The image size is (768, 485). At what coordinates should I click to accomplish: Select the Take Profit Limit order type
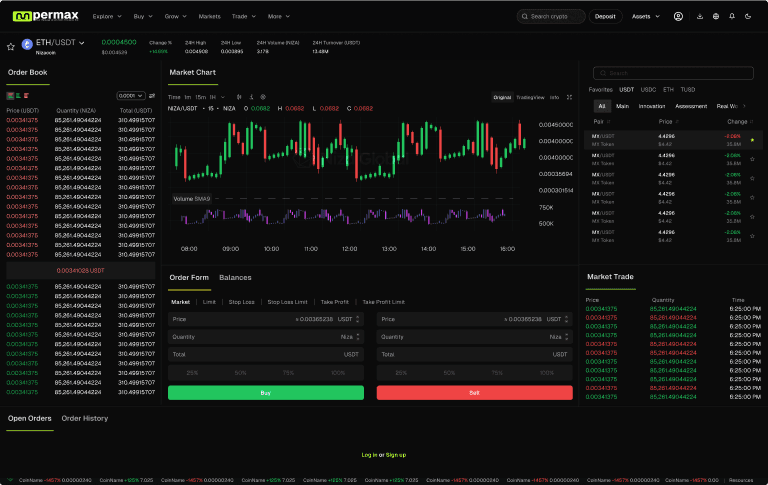pyautogui.click(x=384, y=302)
